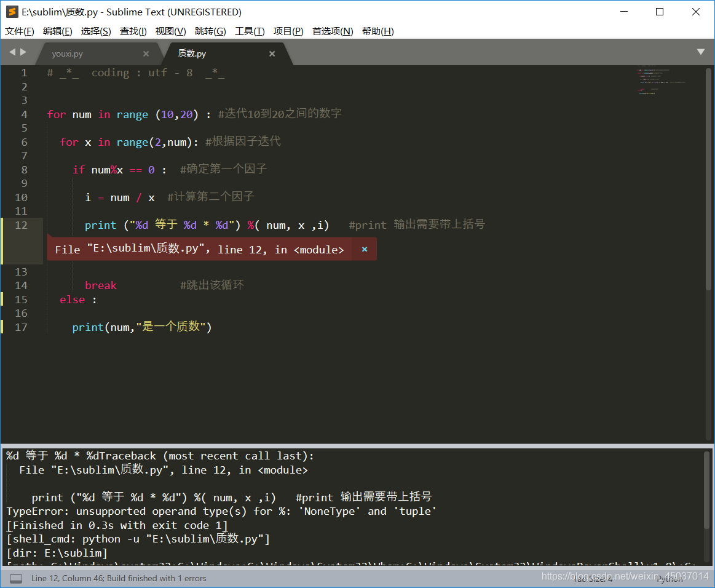This screenshot has width=715, height=588.
Task: Close the Sublime Text window
Action: (x=695, y=12)
